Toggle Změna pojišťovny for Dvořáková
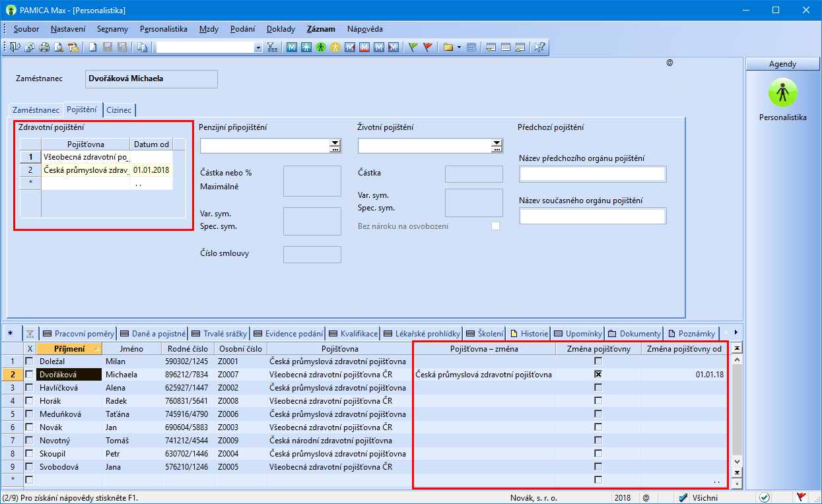Viewport: 822px width, 504px height. tap(598, 374)
